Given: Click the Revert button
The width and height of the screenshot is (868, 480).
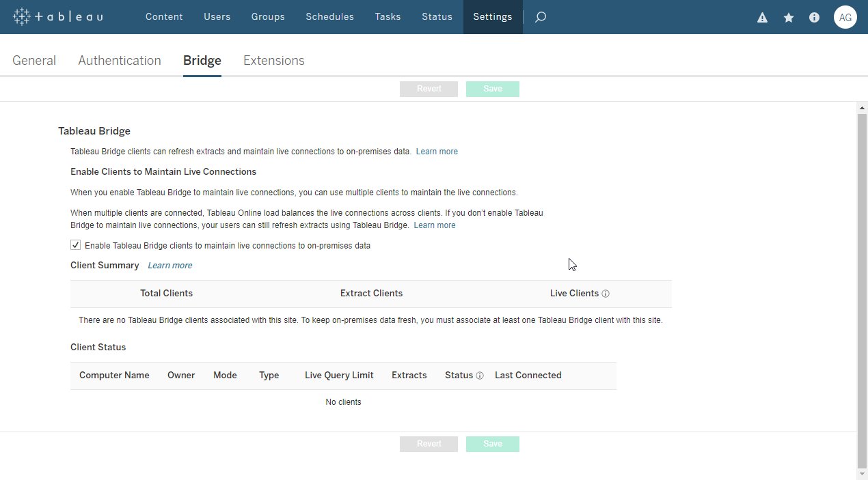Looking at the screenshot, I should (429, 89).
